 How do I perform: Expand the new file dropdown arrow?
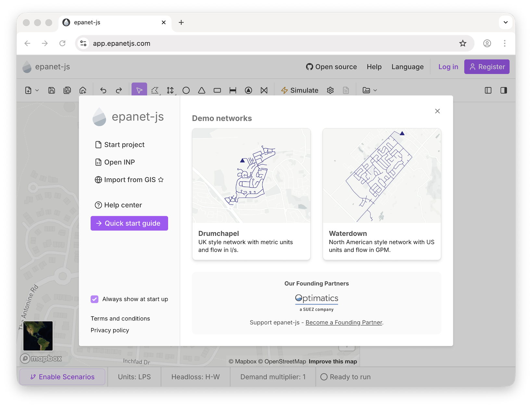coord(37,90)
